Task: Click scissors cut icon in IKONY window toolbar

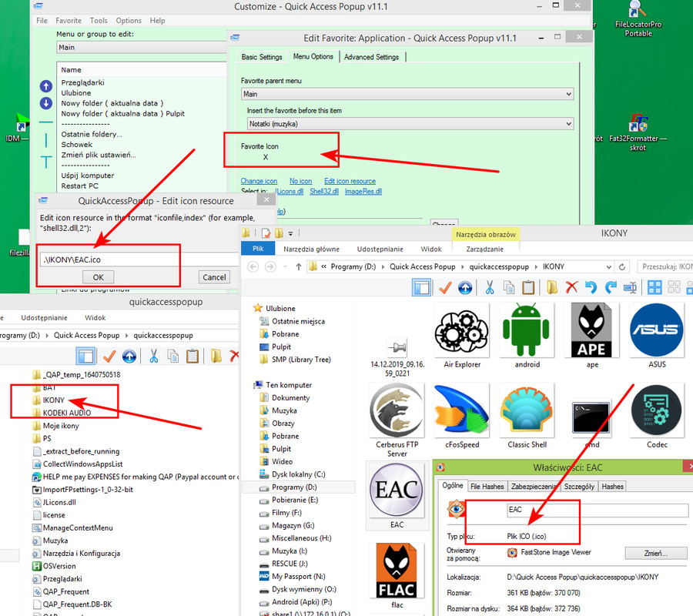Action: pyautogui.click(x=489, y=288)
